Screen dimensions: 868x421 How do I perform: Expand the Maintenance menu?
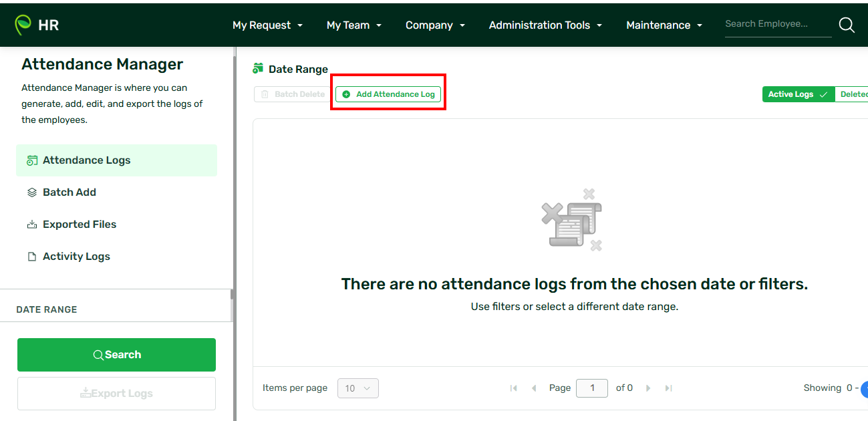coord(664,25)
